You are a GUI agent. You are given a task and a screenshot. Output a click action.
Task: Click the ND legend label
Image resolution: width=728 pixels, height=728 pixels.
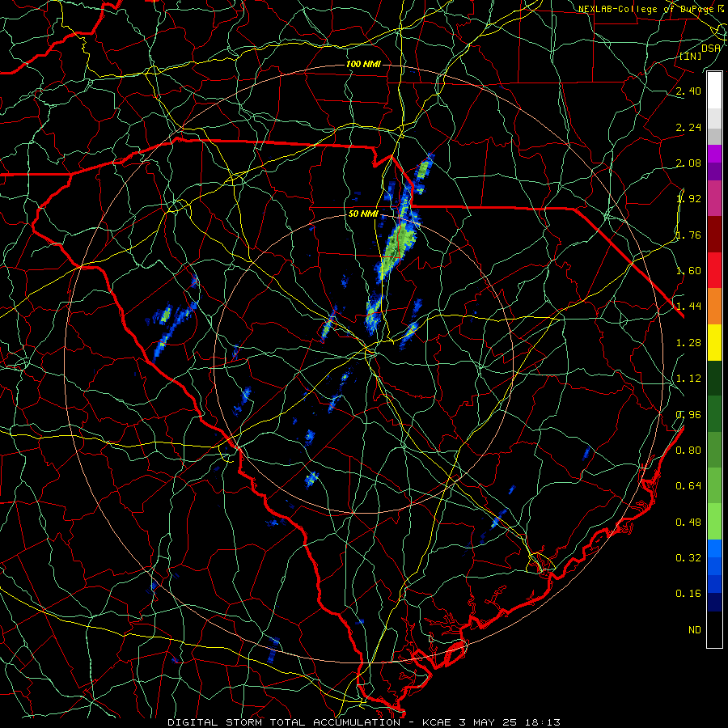pos(695,630)
